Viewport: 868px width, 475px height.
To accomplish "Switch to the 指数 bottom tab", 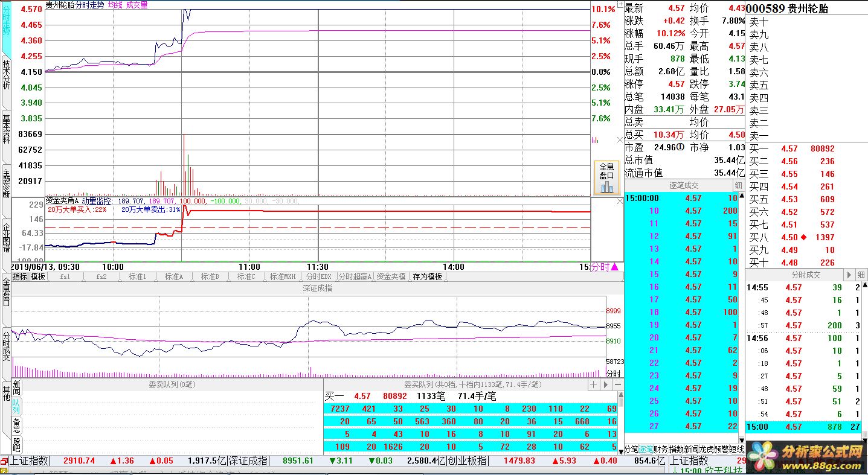I will point(676,449).
